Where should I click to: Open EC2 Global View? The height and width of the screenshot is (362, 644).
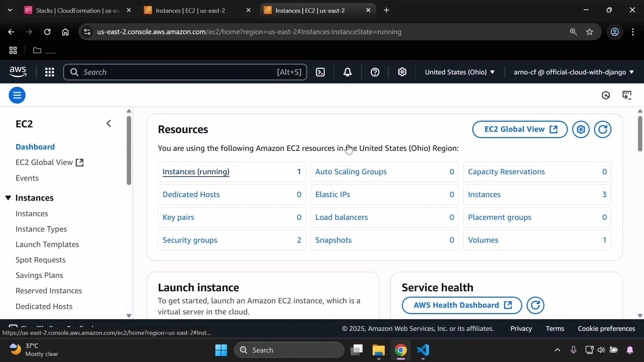pos(519,129)
